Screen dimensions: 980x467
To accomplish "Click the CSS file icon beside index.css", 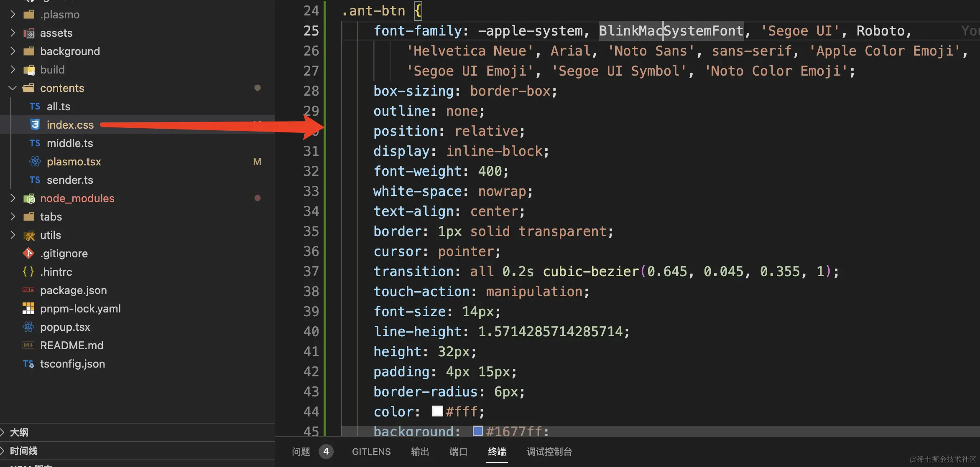I will pyautogui.click(x=35, y=124).
